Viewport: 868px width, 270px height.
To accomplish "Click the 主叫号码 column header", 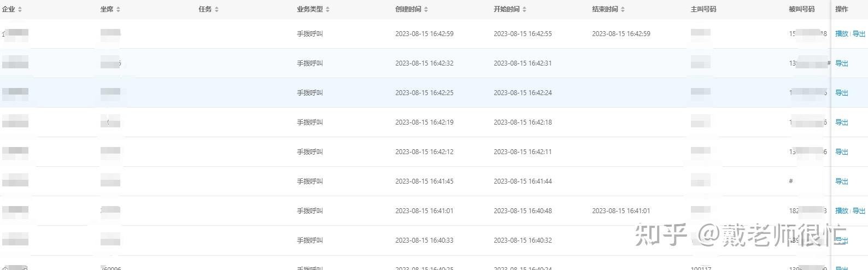I will tap(703, 9).
